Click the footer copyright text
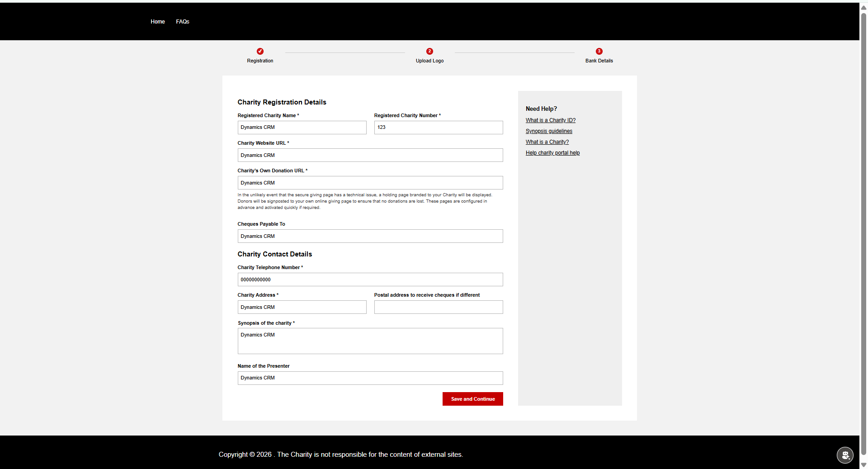The width and height of the screenshot is (868, 469). coord(341,455)
